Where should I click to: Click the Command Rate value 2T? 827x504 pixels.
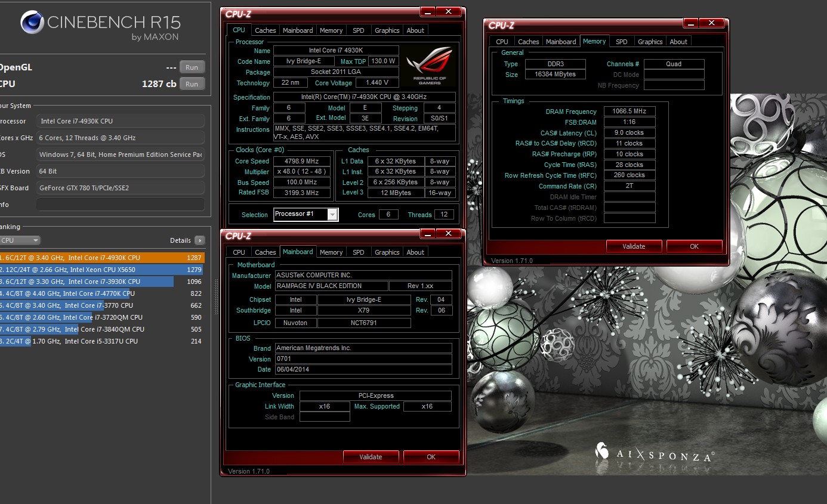coord(629,186)
